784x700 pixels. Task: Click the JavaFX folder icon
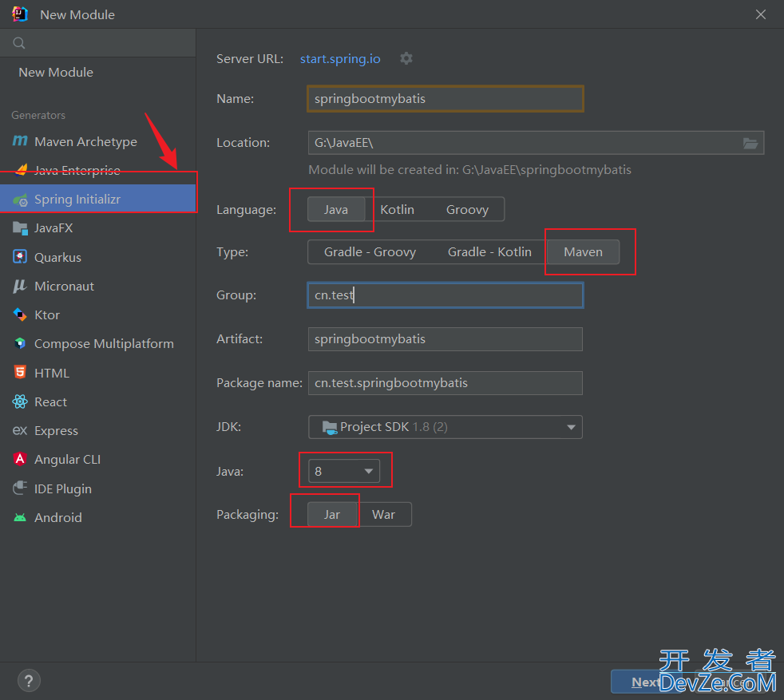20,228
